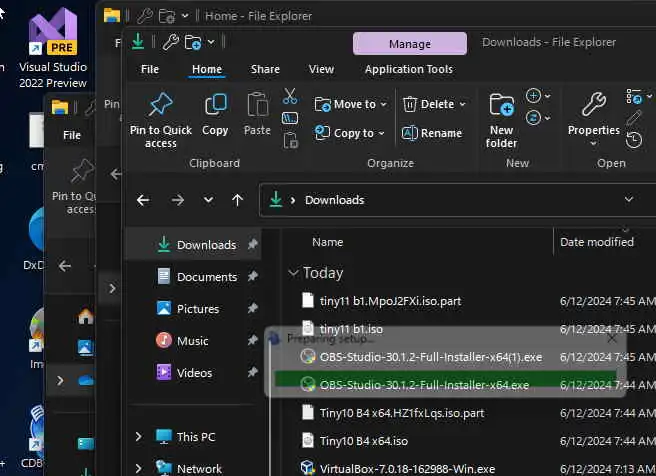Click Downloads quick access toolbar download icon
The height and width of the screenshot is (476, 656).
point(138,42)
